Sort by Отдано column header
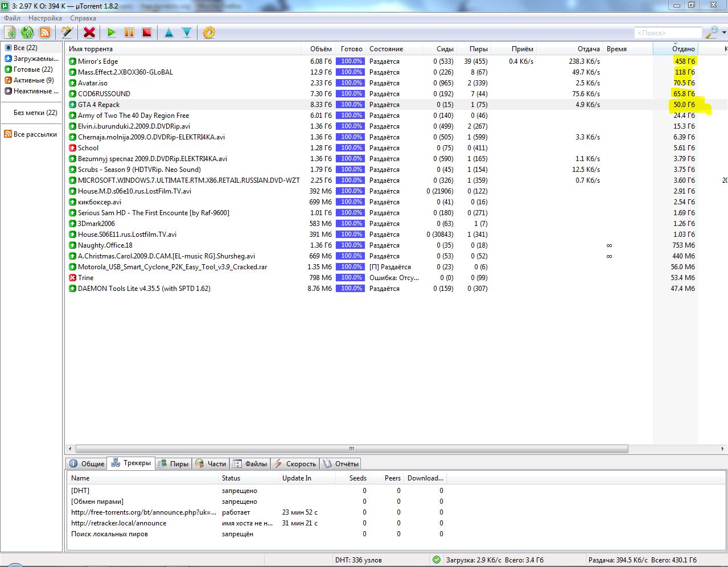Viewport: 728px width, 567px height. tap(676, 49)
